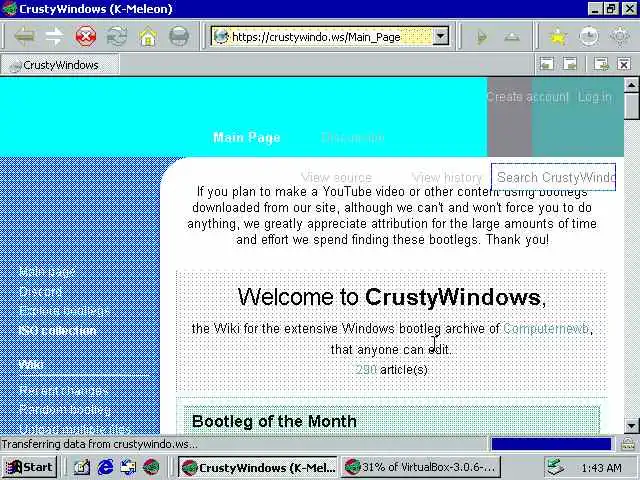
Task: Open the View source tab
Action: click(336, 177)
